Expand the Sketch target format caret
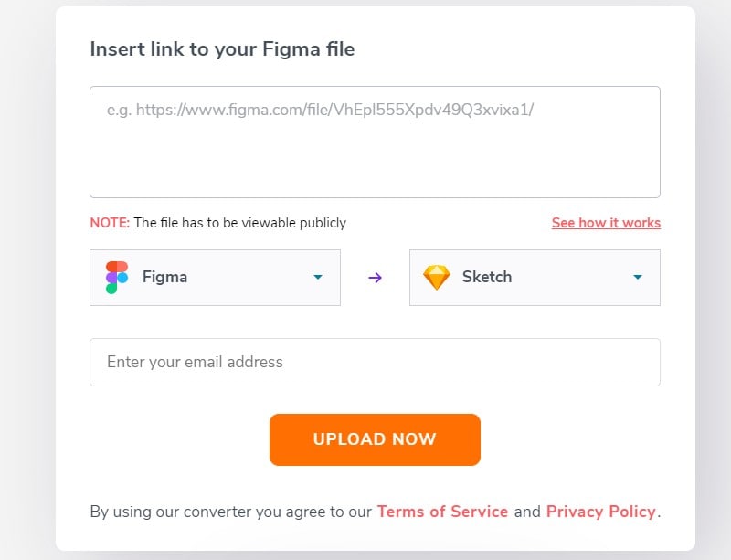731x560 pixels. (x=637, y=277)
